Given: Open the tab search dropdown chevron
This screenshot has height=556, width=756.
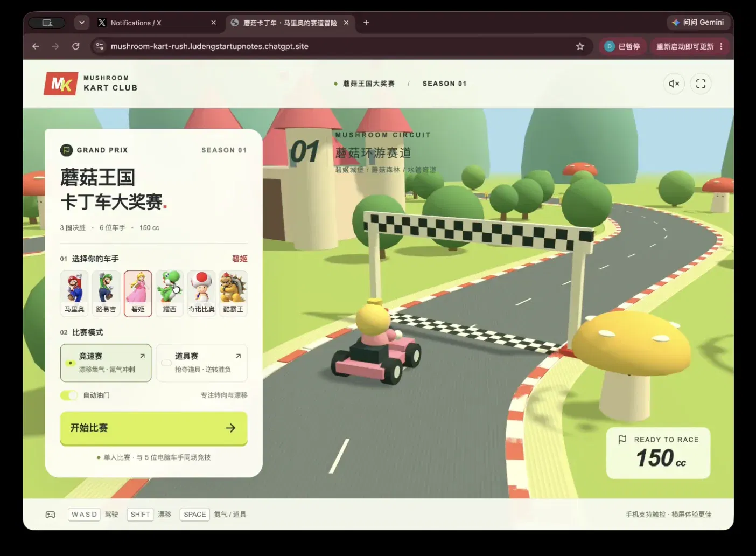Looking at the screenshot, I should point(81,23).
